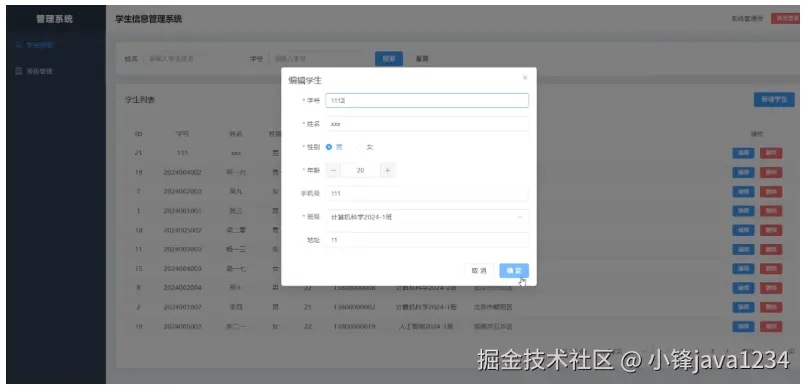Click the 学生信息管理系统 page title
This screenshot has width=804, height=388.
tap(149, 19)
